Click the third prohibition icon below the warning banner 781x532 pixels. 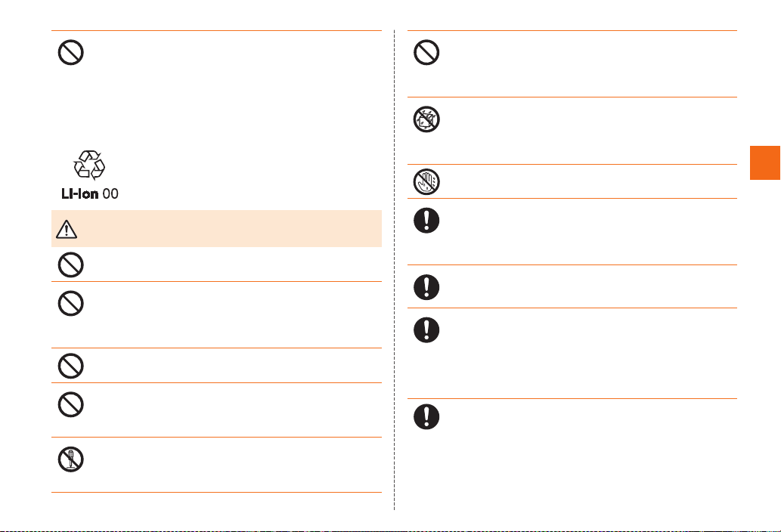[x=71, y=366]
